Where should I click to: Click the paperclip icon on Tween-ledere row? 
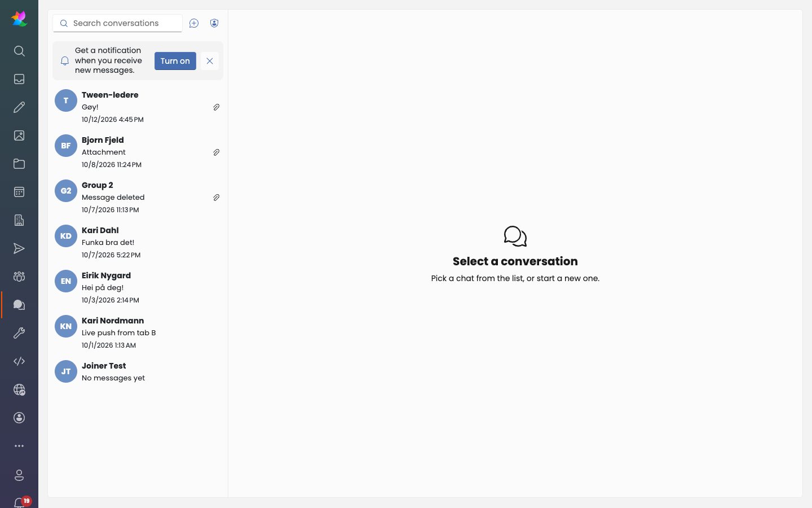click(216, 107)
